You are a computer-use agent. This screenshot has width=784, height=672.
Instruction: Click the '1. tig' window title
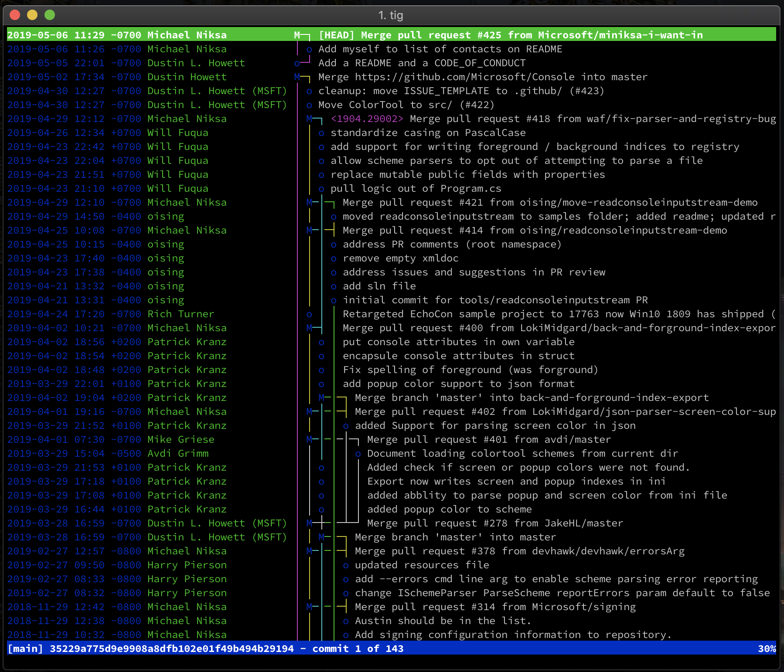391,15
